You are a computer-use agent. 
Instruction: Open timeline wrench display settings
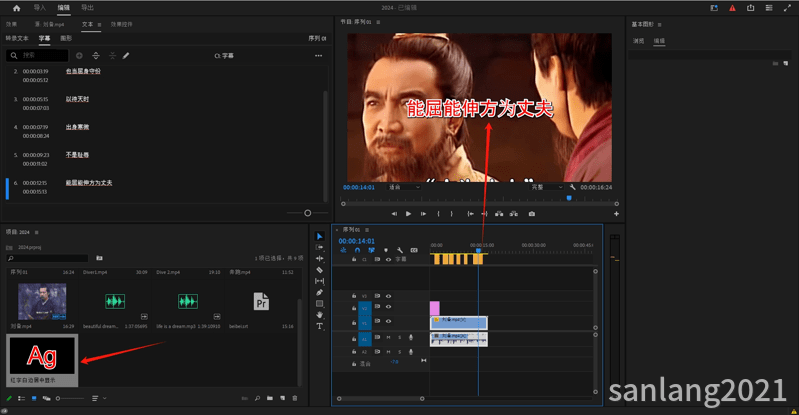click(x=400, y=250)
